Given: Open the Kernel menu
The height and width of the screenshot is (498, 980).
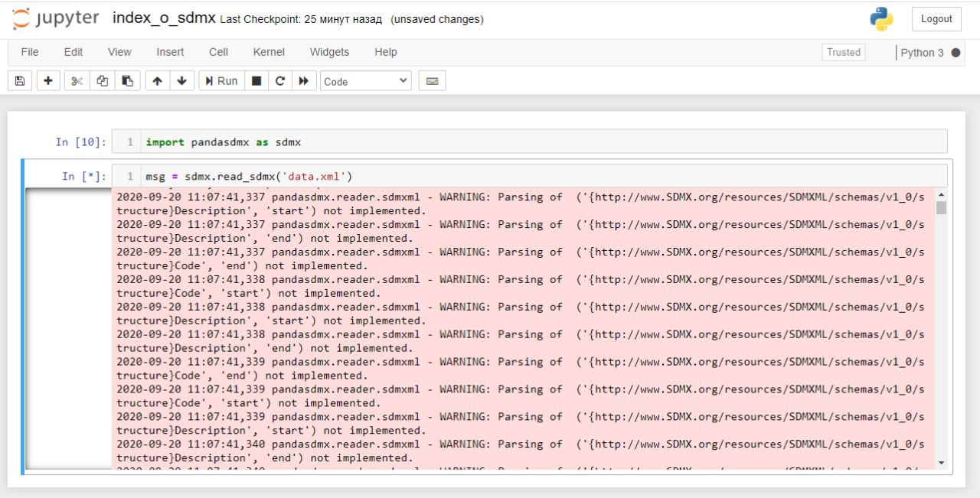Looking at the screenshot, I should click(269, 52).
